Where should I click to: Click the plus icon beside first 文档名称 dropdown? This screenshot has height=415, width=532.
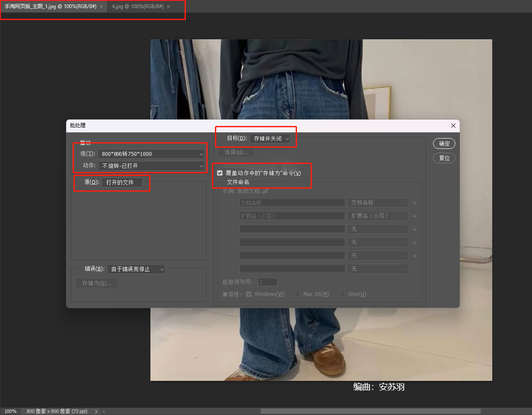pos(414,203)
